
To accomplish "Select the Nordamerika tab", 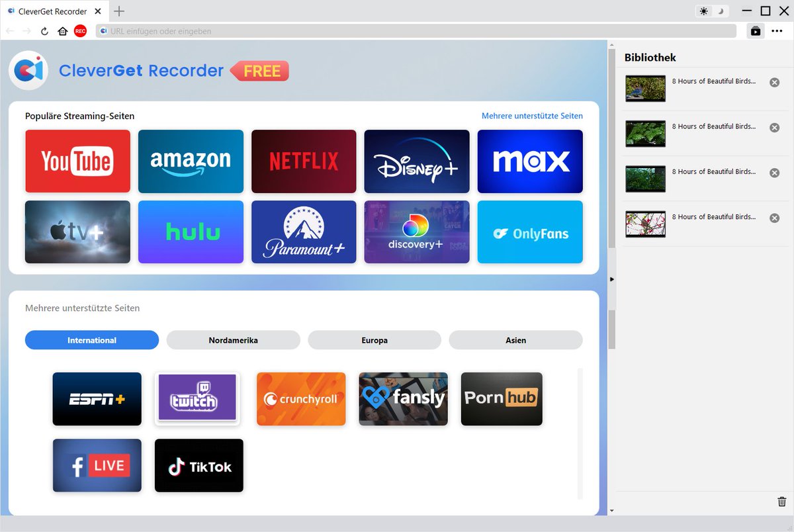I will click(234, 340).
